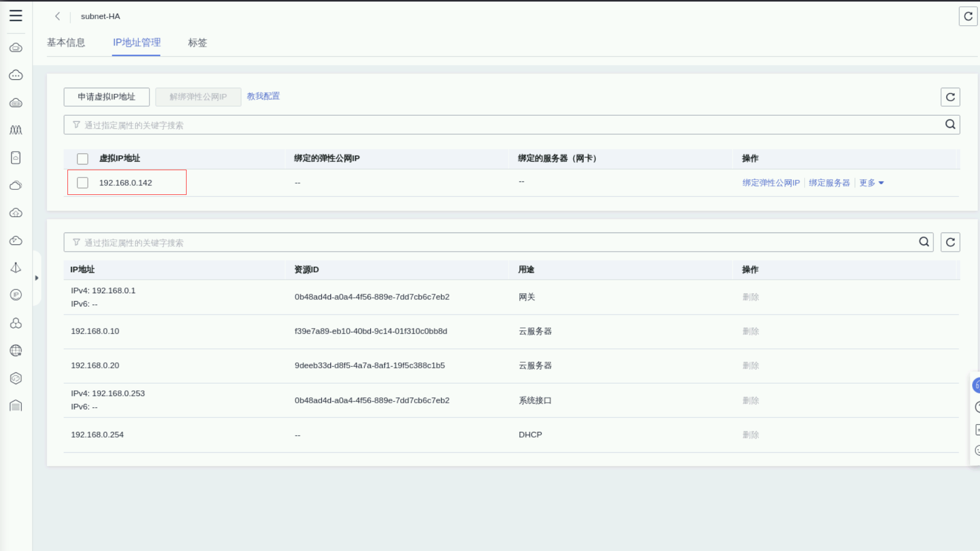
Task: Go back using the arrow beside subnet-HA
Action: 57,16
